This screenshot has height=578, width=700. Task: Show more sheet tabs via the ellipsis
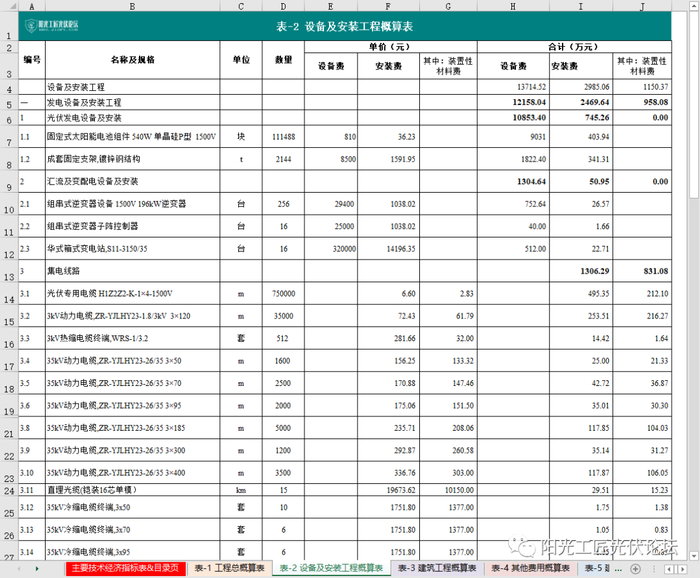click(x=618, y=569)
